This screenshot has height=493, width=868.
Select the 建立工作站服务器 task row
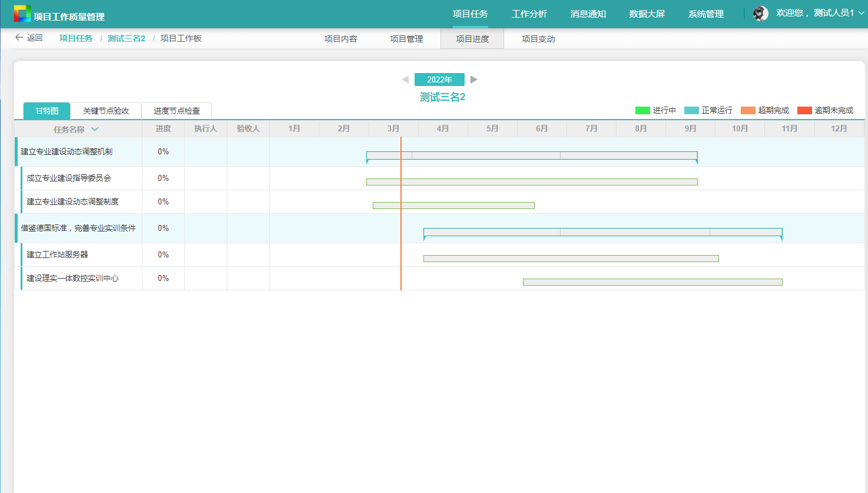tap(57, 254)
